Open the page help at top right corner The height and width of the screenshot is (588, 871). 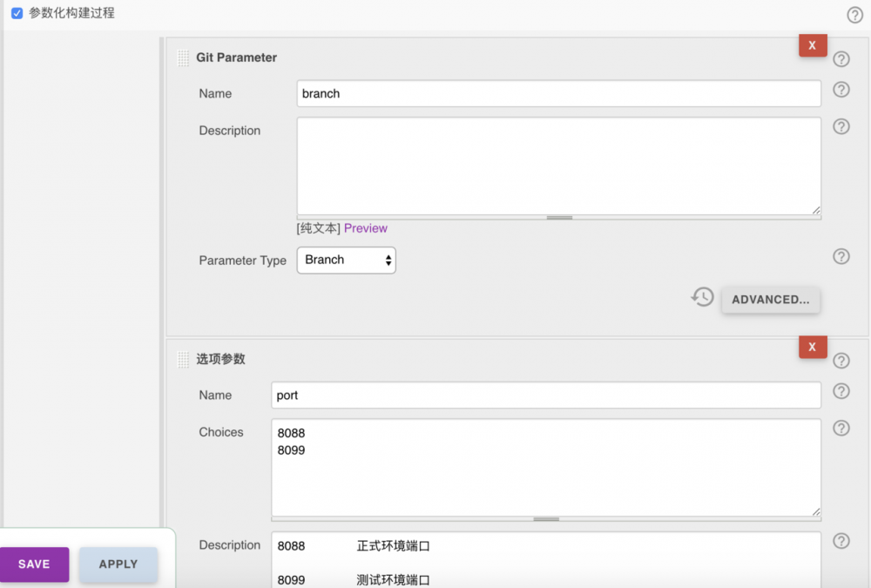(x=855, y=15)
